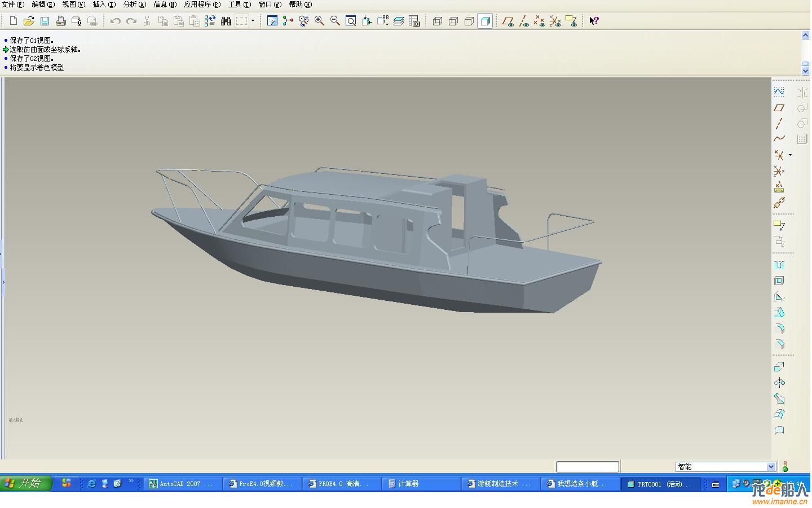Select the Round tool
Viewport: 812px width, 508px height.
click(x=779, y=329)
